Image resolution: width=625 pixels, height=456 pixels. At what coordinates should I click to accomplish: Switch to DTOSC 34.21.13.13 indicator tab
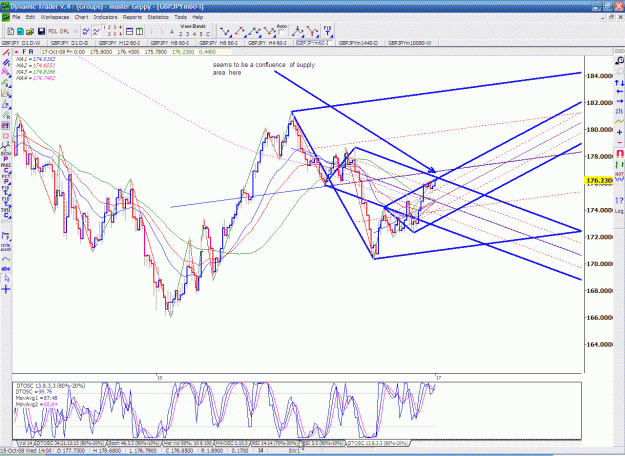[71, 443]
